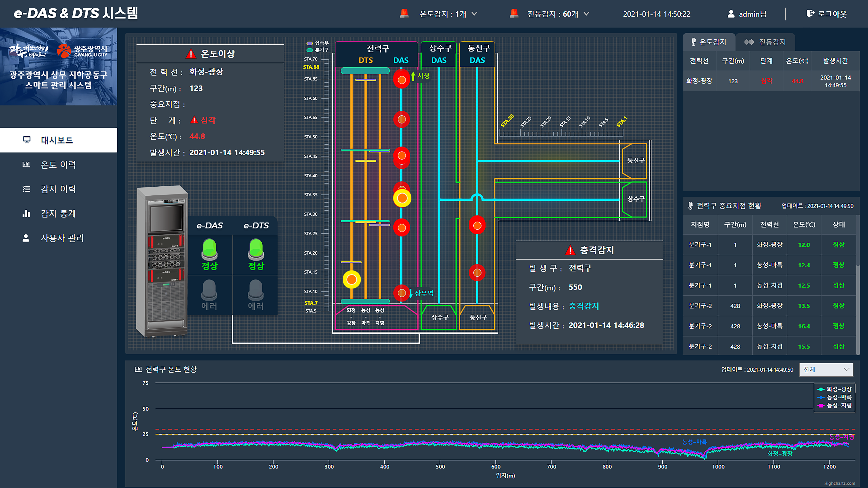Expand the 진동감지 60개 alert dropdown
This screenshot has height=488, width=868.
coord(586,14)
